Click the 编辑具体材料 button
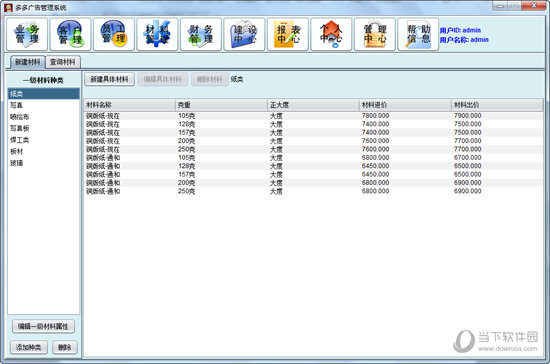The height and width of the screenshot is (364, 550). click(x=163, y=79)
